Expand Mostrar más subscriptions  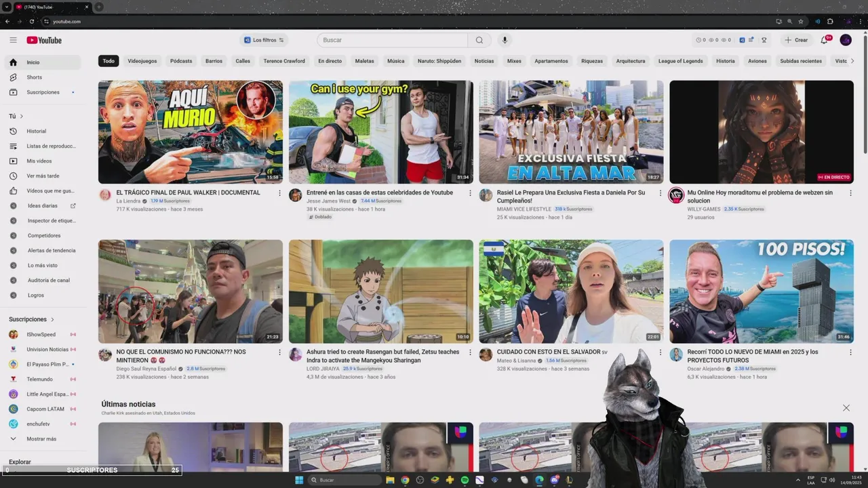[42, 439]
